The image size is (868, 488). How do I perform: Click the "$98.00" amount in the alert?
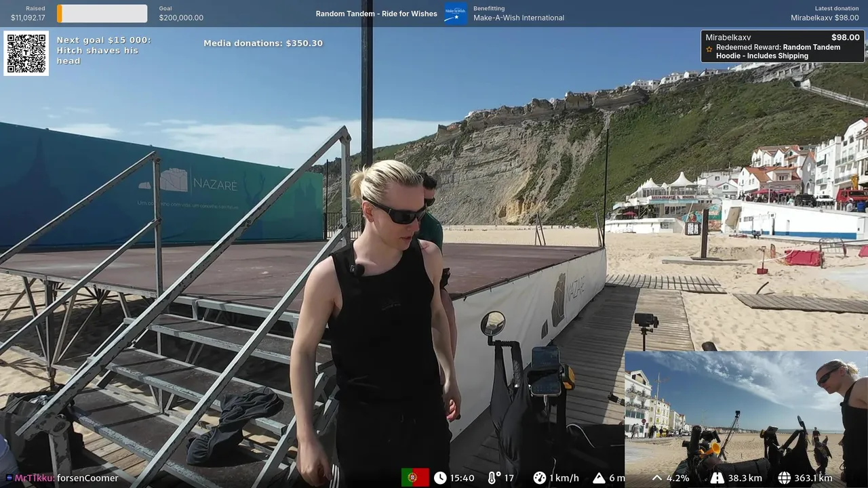(x=846, y=37)
